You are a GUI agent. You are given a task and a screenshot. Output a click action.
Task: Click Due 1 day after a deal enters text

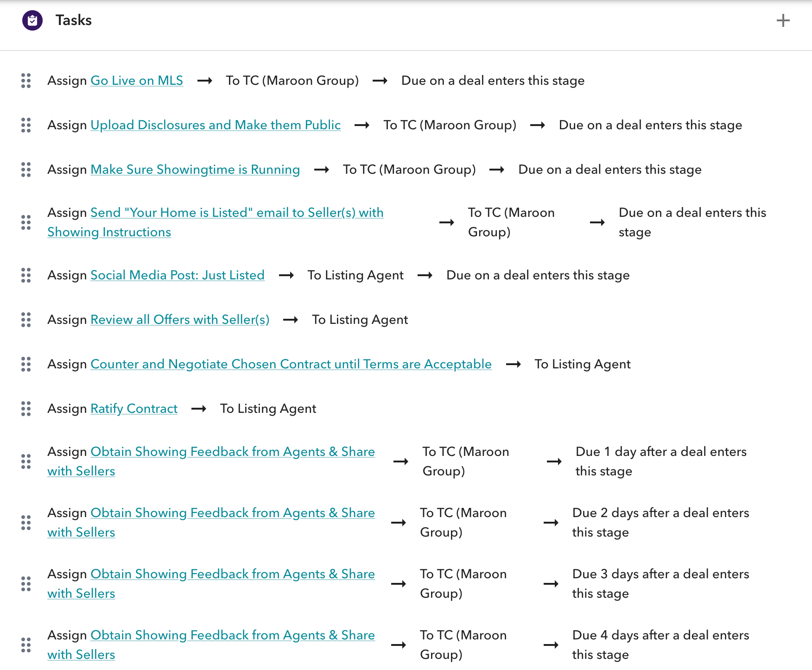pos(661,461)
